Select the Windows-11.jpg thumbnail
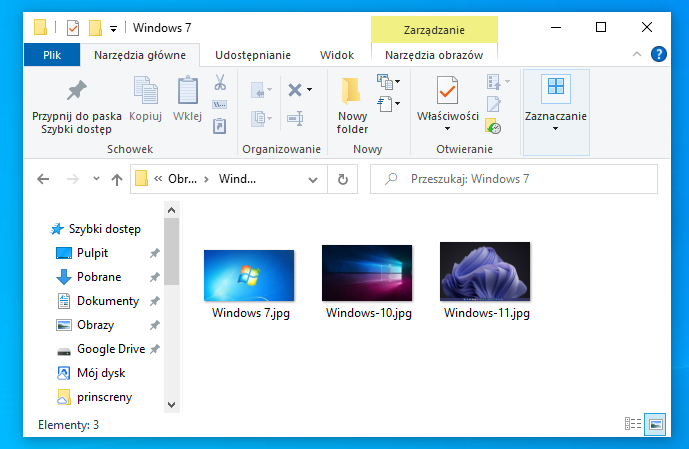689x449 pixels. 485,272
